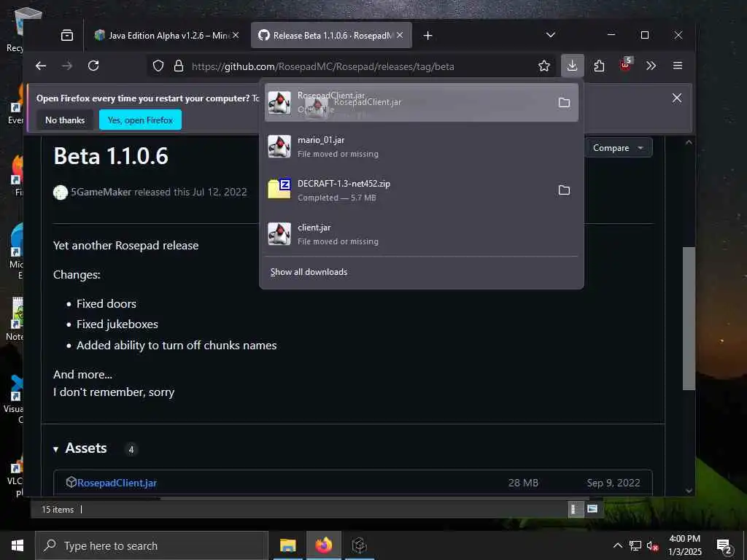Open a new tab with the plus button

coord(427,35)
